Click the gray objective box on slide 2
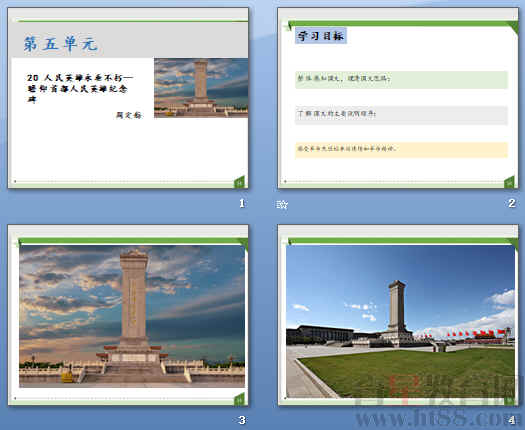This screenshot has height=430, width=525. pos(401,115)
